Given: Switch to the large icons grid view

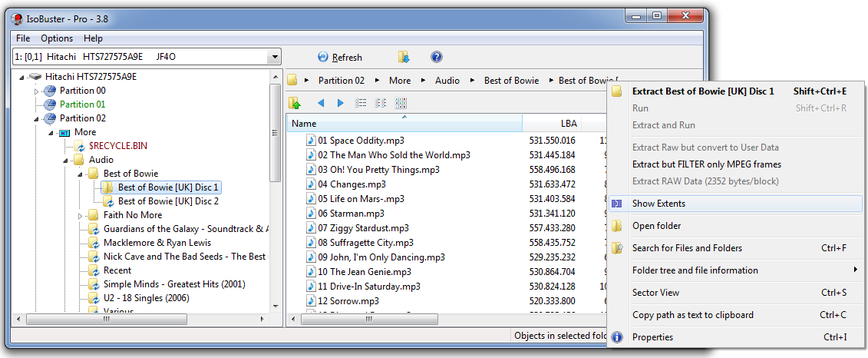Looking at the screenshot, I should coord(401,102).
